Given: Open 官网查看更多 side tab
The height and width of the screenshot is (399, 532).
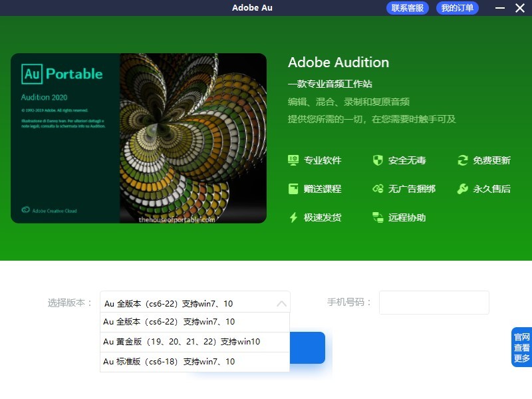Looking at the screenshot, I should click(x=521, y=347).
